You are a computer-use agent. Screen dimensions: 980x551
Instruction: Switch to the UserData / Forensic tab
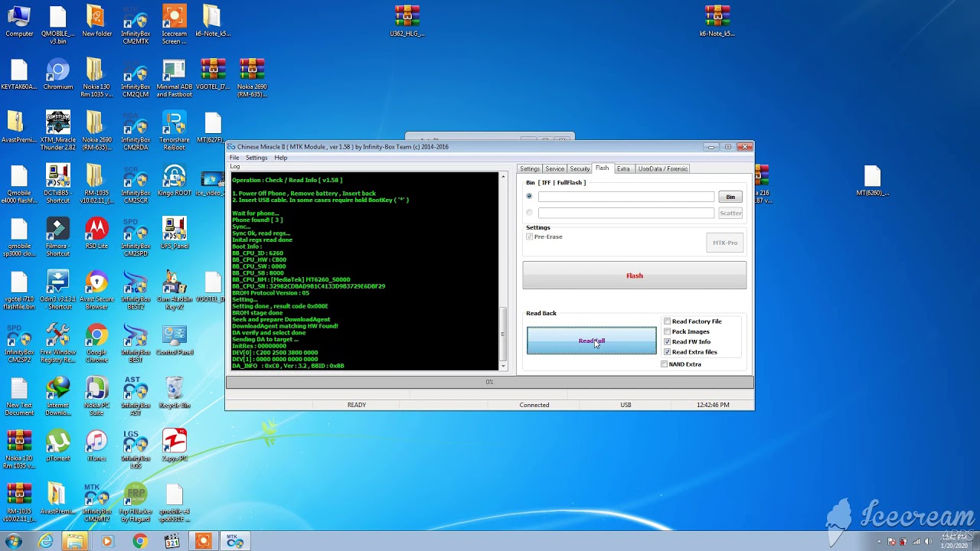coord(663,168)
